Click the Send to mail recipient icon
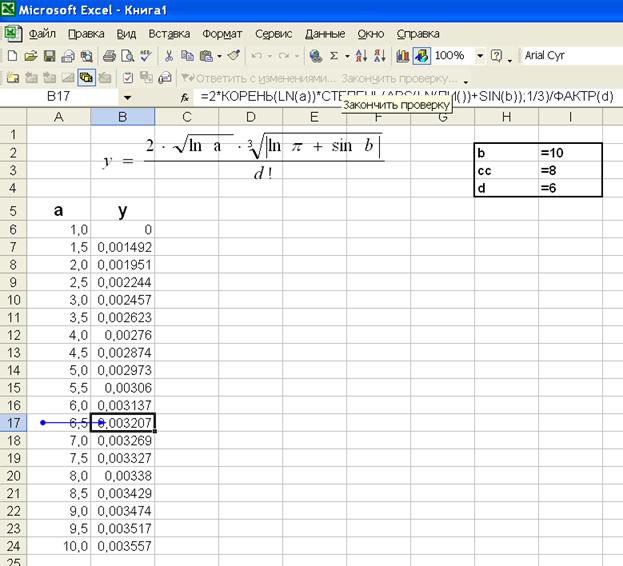 pos(164,78)
